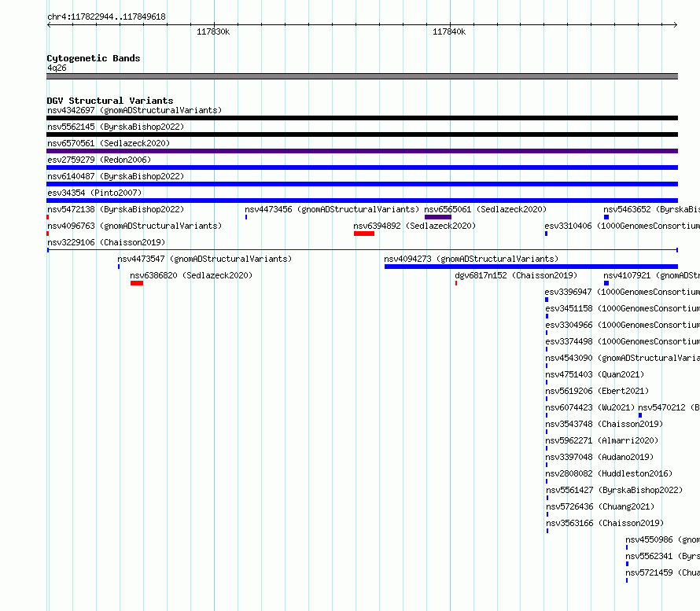Click nsv5561427 ByrskaBishop2022 label
The image size is (700, 611).
click(x=614, y=490)
